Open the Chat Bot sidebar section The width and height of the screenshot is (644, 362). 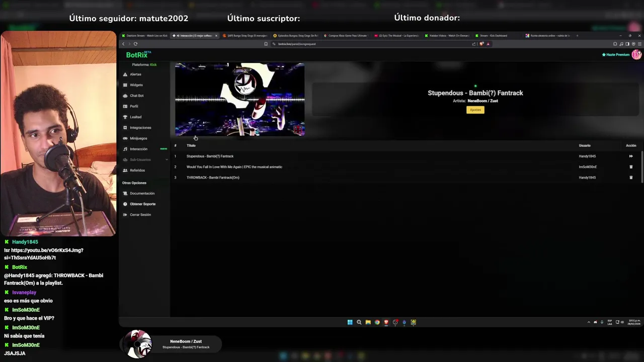pyautogui.click(x=136, y=96)
